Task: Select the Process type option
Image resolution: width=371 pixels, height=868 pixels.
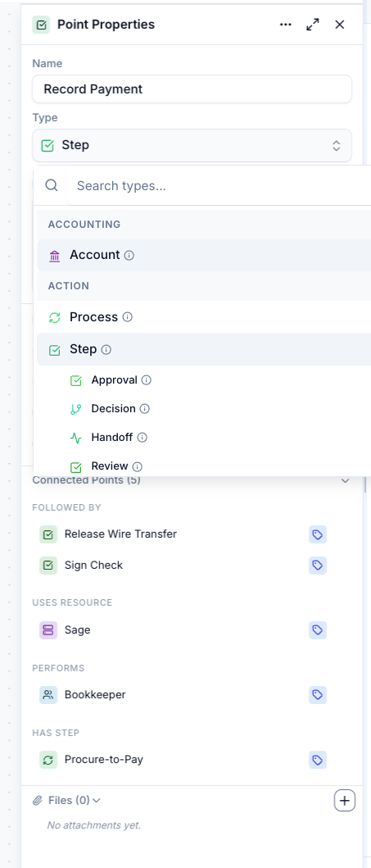Action: (x=204, y=317)
